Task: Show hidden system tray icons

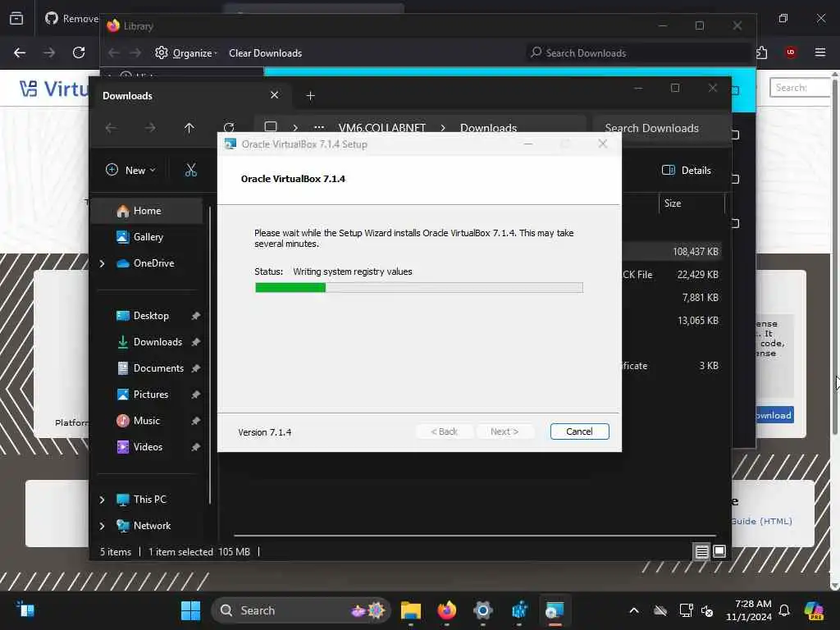Action: 634,610
